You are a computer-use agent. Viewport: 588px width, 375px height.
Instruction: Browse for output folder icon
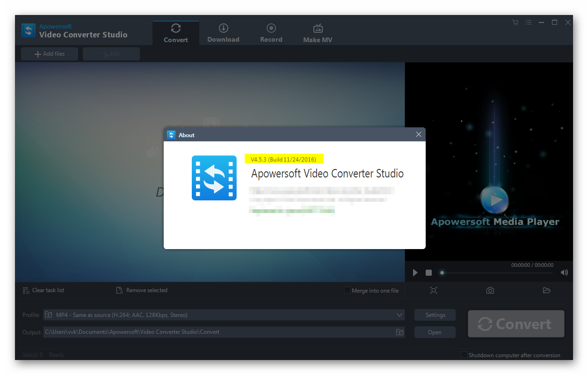[399, 332]
